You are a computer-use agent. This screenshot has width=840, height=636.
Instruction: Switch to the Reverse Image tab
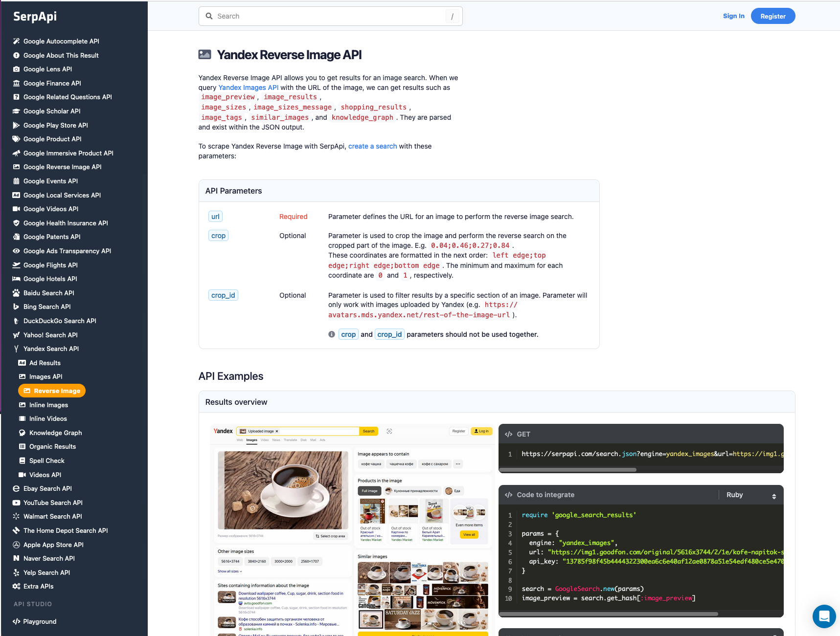(51, 391)
